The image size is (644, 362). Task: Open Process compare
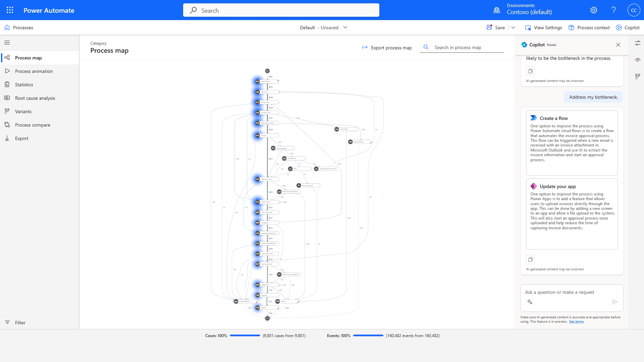click(x=33, y=125)
